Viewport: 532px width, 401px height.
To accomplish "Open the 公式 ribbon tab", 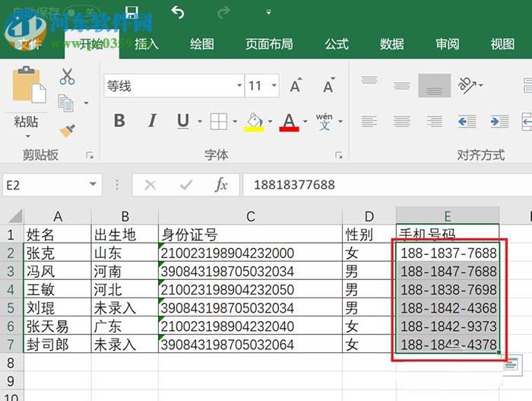I will (336, 44).
